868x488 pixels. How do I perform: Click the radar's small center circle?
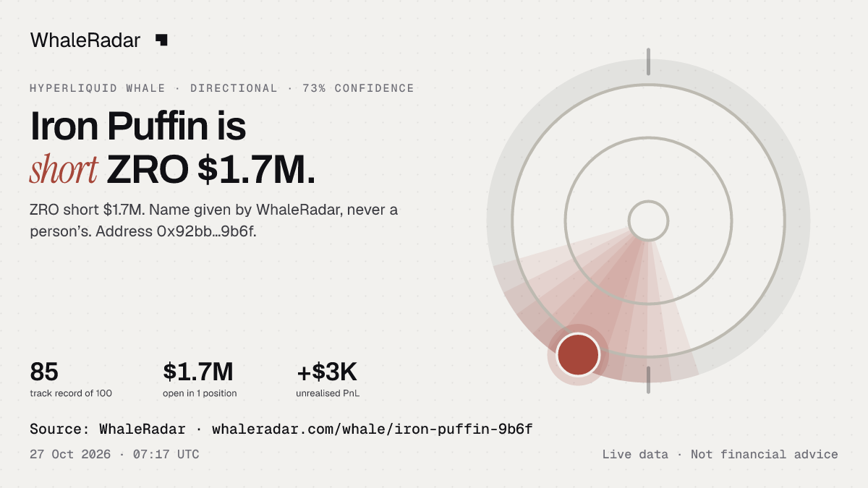tap(648, 221)
